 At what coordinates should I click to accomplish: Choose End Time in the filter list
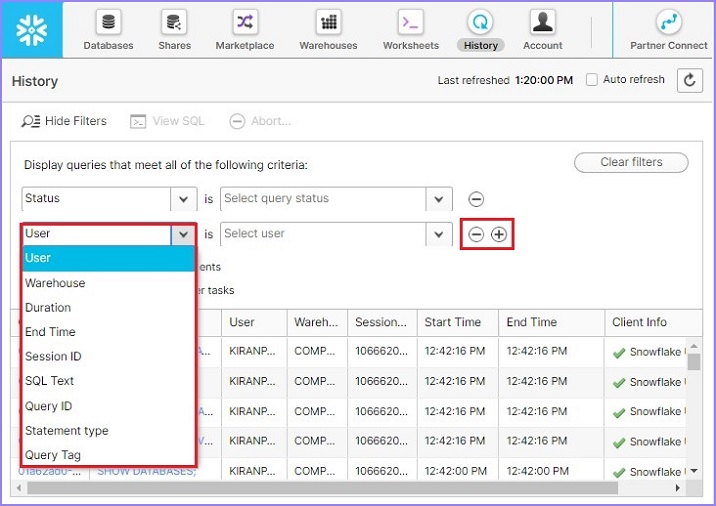coord(109,332)
